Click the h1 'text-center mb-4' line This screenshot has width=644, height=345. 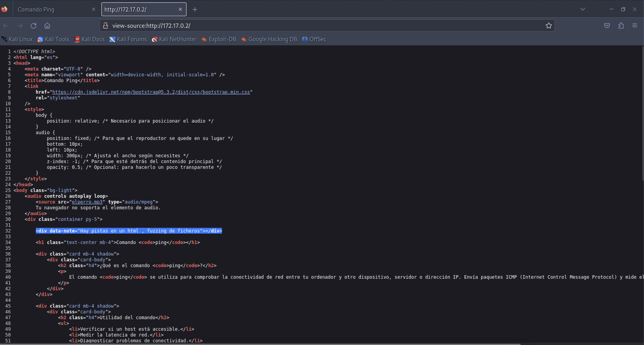(118, 242)
